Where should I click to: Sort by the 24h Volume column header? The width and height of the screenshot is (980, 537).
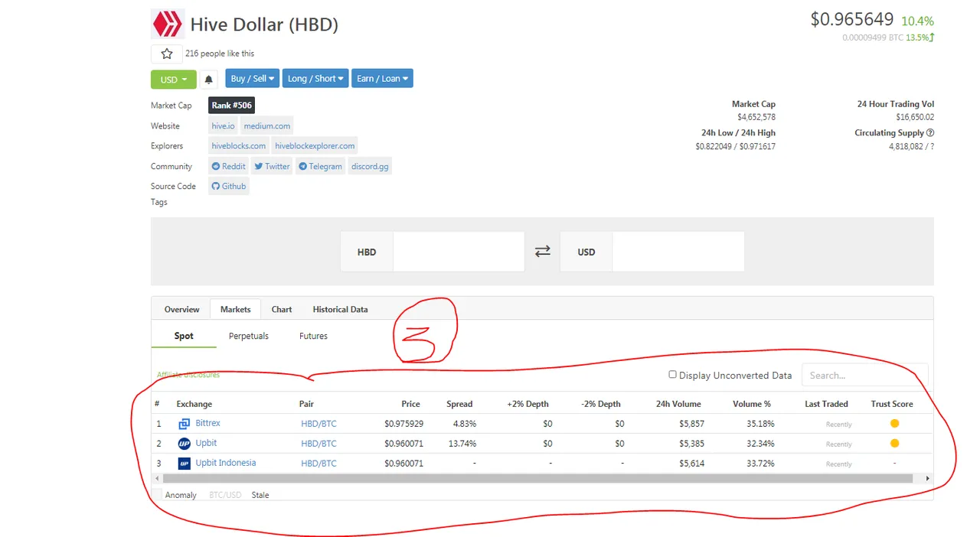[678, 404]
